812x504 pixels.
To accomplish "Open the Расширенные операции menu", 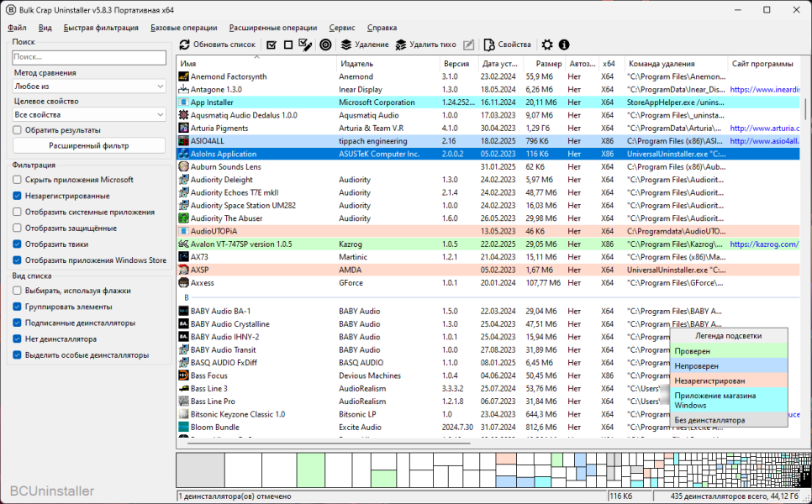I will point(273,28).
